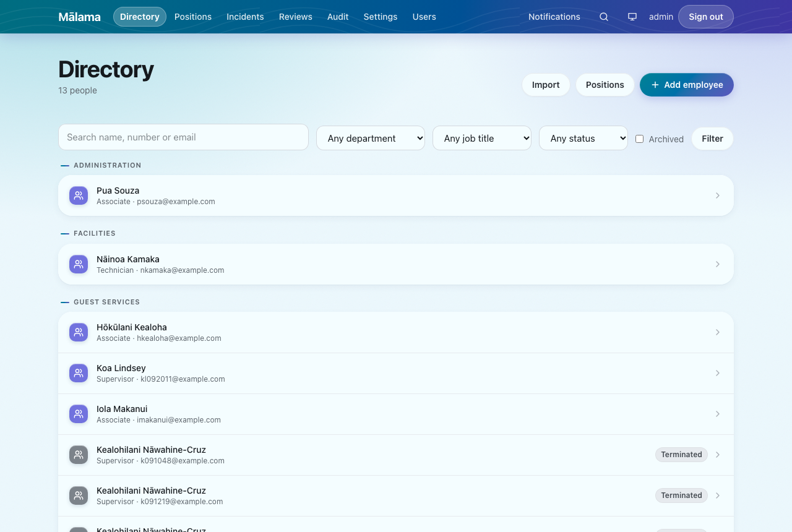Viewport: 792px width, 532px height.
Task: Open chevron for k091219@example.com row
Action: (x=718, y=496)
